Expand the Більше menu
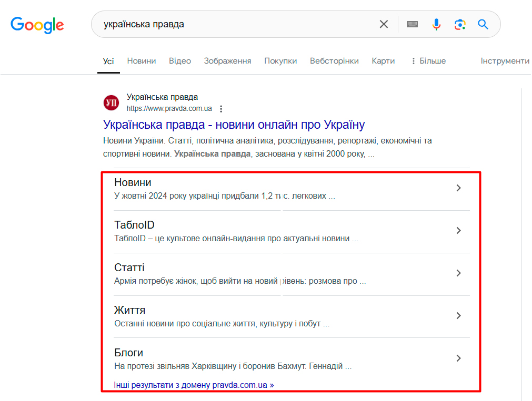 pyautogui.click(x=429, y=61)
